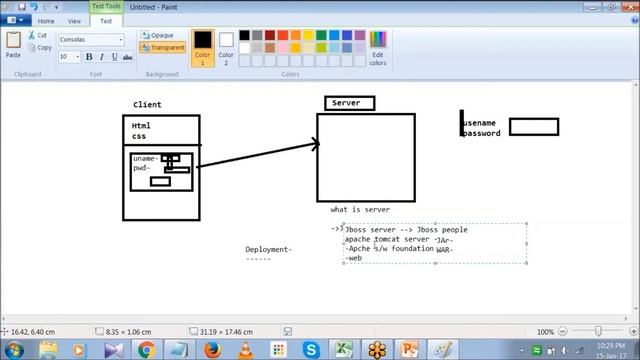Copy the selected text

click(x=40, y=48)
